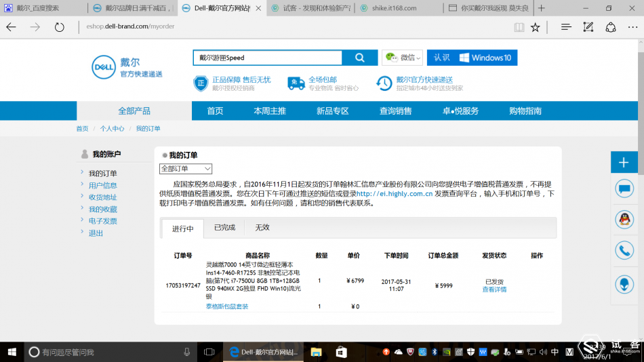Screen dimensions: 644x362
Task: Open File Explorer from the taskbar
Action: [316, 352]
